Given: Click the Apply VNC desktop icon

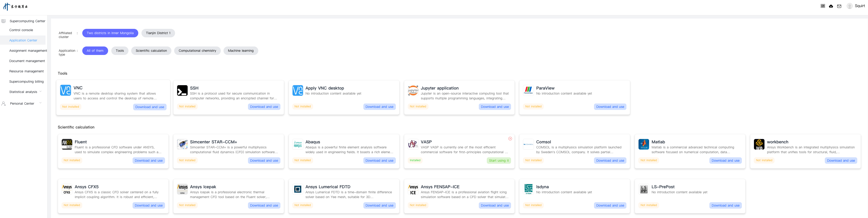Looking at the screenshot, I should (298, 90).
